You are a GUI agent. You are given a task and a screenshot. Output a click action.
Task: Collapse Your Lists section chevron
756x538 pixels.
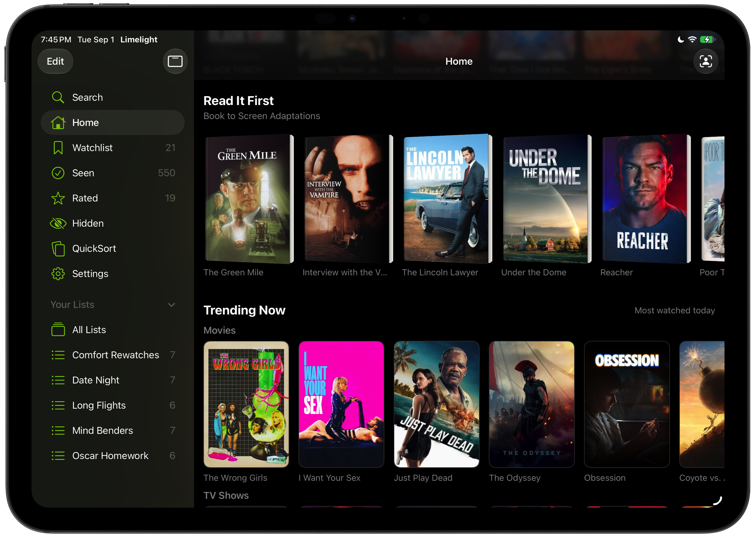[171, 305]
